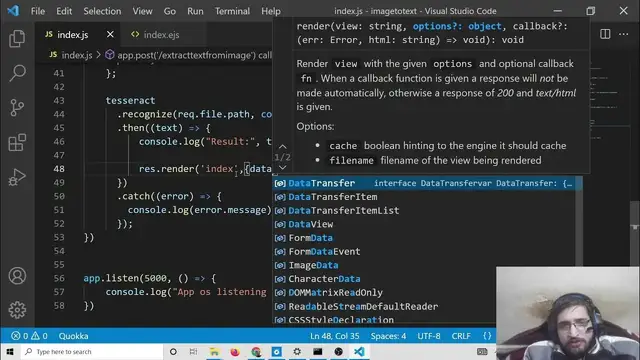Open Cortana circle on taskbar
This screenshot has width=640, height=360.
click(173, 352)
